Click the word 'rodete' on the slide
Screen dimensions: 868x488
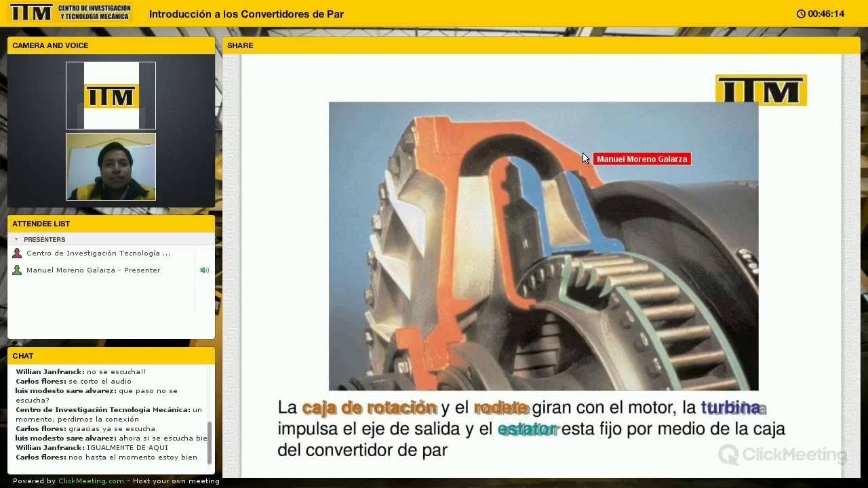point(500,408)
